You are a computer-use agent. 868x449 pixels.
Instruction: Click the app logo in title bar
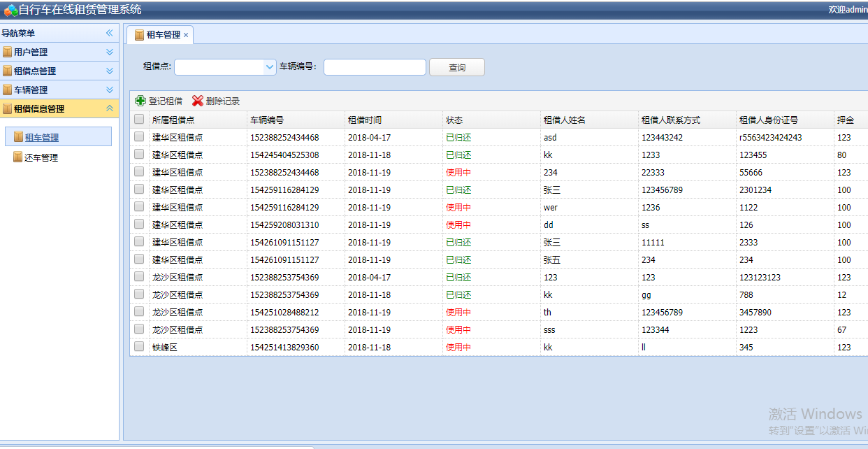[10, 10]
